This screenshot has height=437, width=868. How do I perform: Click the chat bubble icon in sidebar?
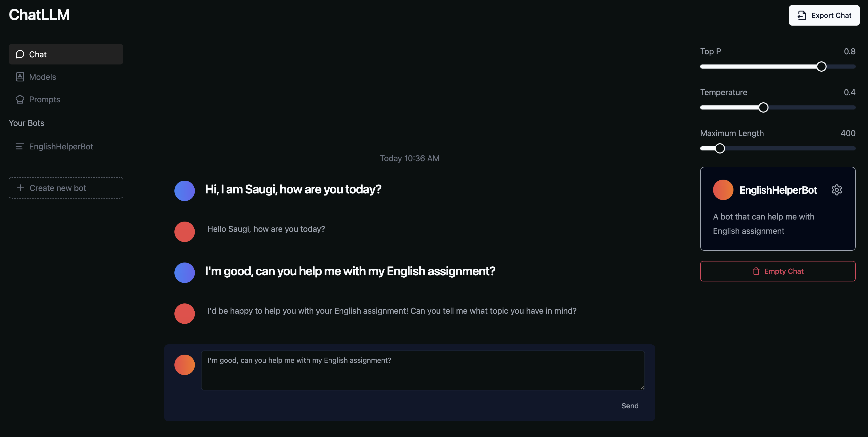20,54
